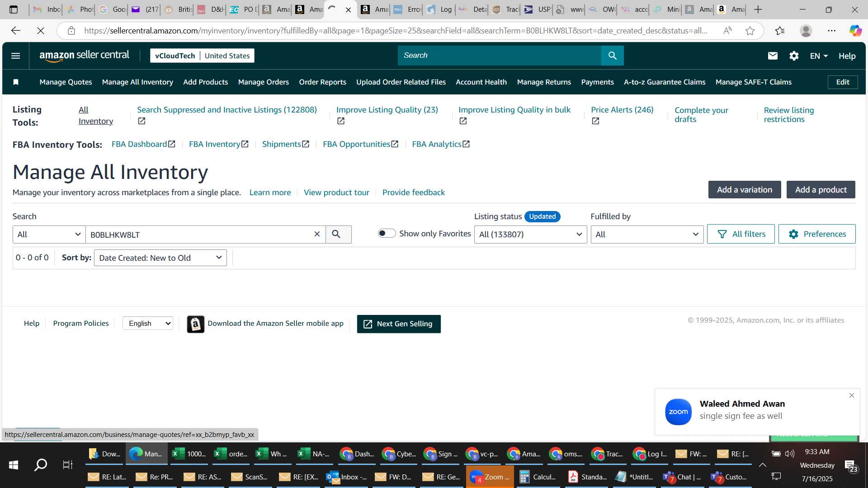Open Task View on taskbar

pos(67,465)
